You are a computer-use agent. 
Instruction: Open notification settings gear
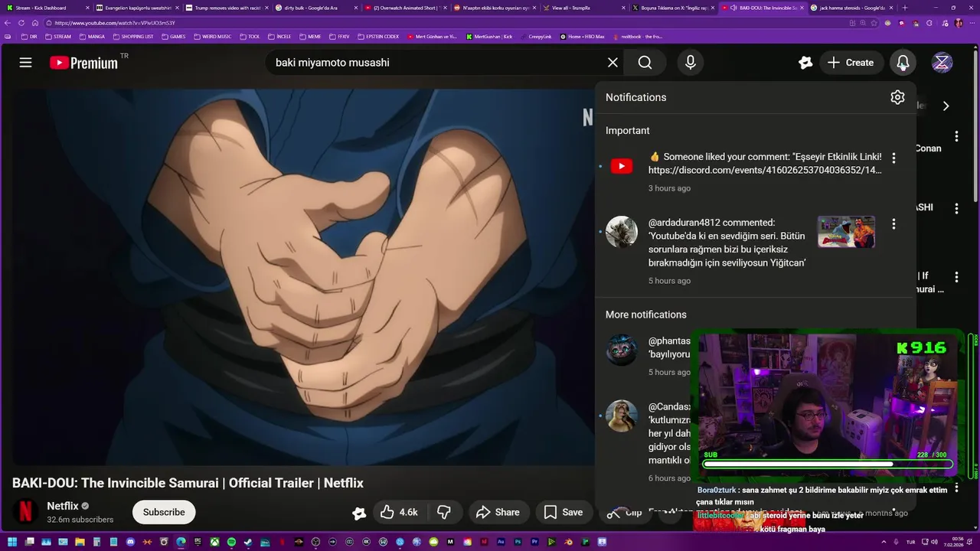(x=897, y=97)
